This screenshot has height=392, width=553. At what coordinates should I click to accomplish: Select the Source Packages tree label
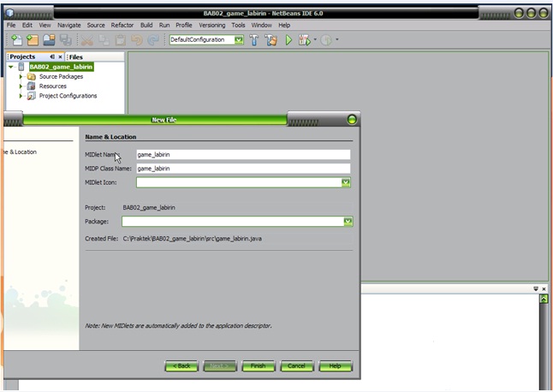61,76
